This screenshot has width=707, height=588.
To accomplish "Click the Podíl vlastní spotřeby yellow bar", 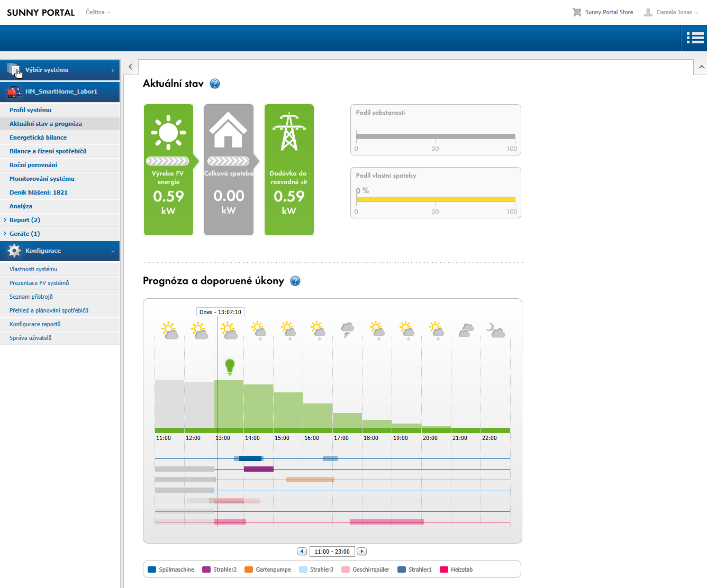I will [x=436, y=199].
